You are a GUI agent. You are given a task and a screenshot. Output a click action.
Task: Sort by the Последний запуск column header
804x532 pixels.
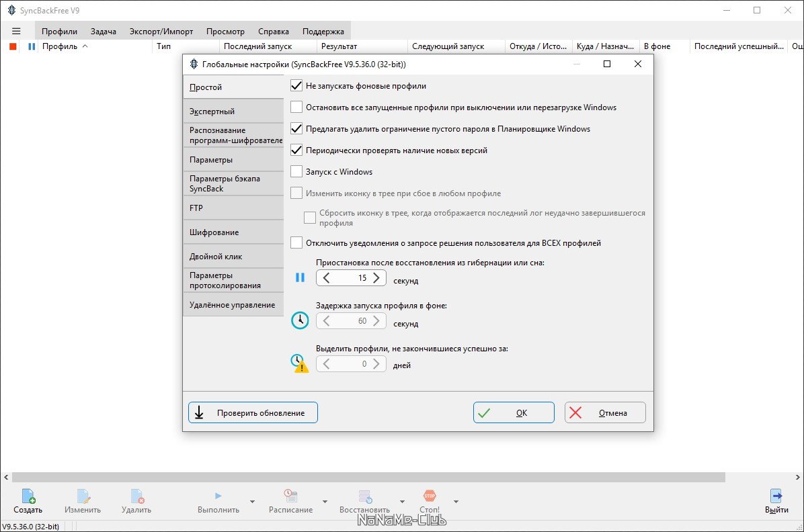(x=268, y=46)
